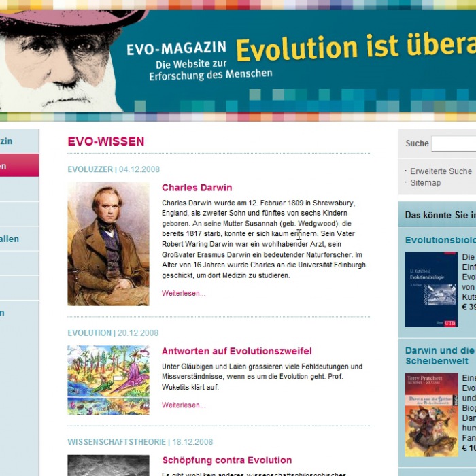Open Antworten auf Evolutionszweifel headline
The image size is (476, 476).
coord(237,351)
